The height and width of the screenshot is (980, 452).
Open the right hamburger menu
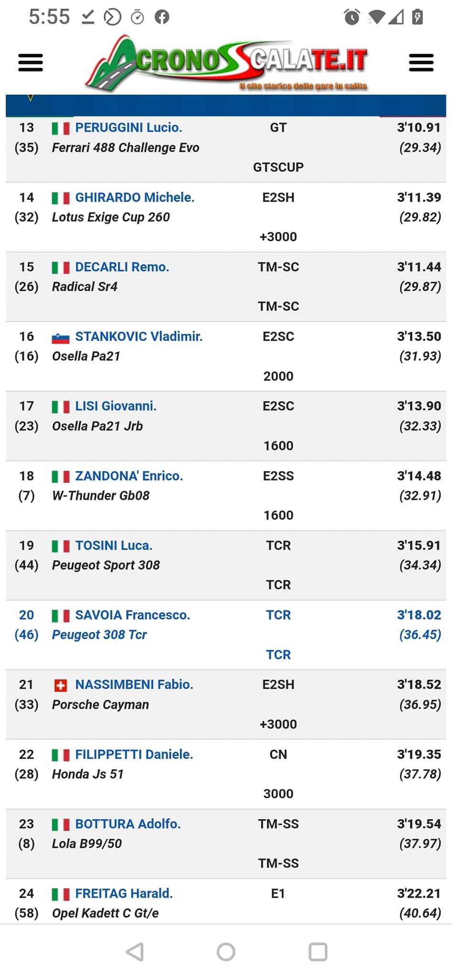pos(421,62)
